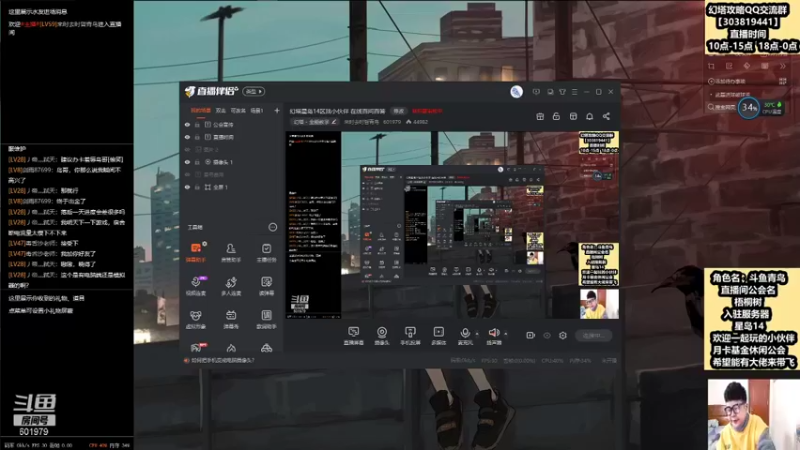Click the record video icon beside the speaker
The width and height of the screenshot is (800, 450).
coord(530,335)
